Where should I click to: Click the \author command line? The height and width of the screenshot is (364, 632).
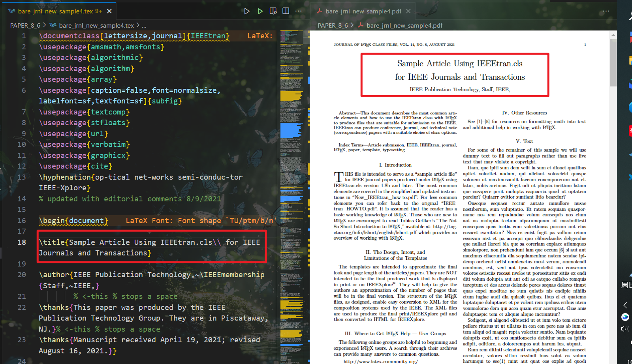152,280
